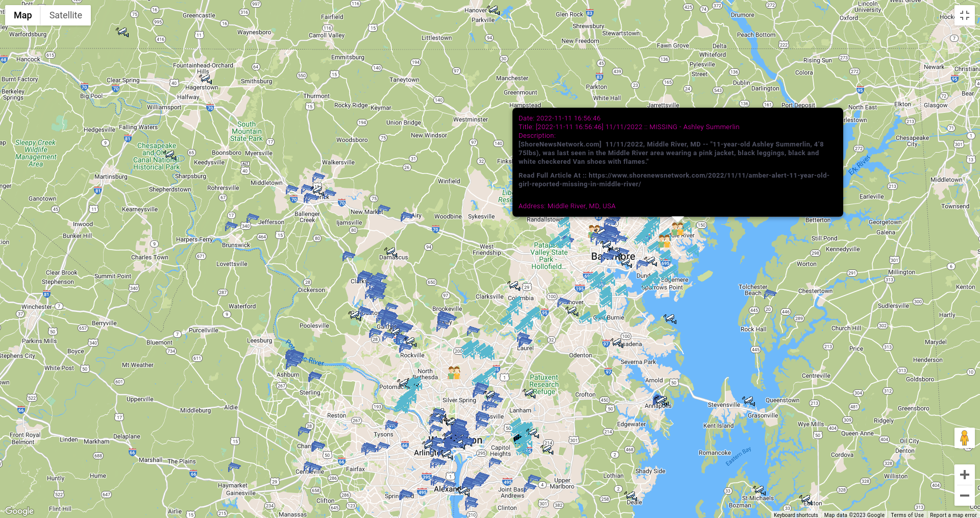Click blue camera marker at New Market
The image size is (980, 518).
384,209
